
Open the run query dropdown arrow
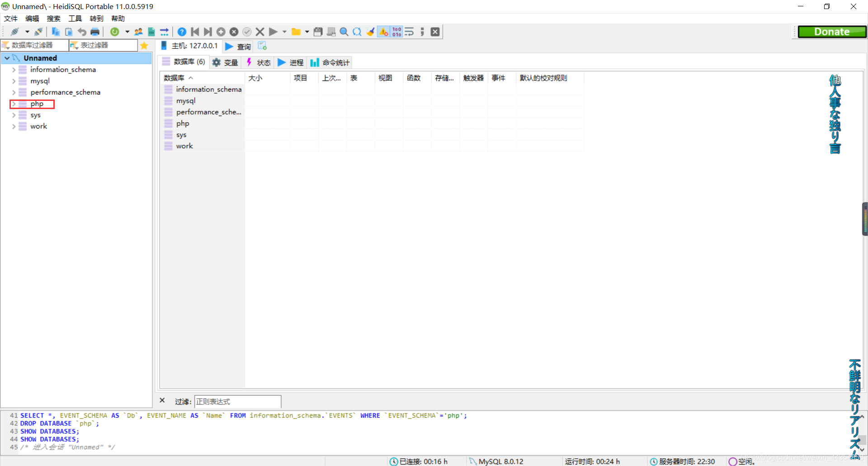[x=284, y=32]
